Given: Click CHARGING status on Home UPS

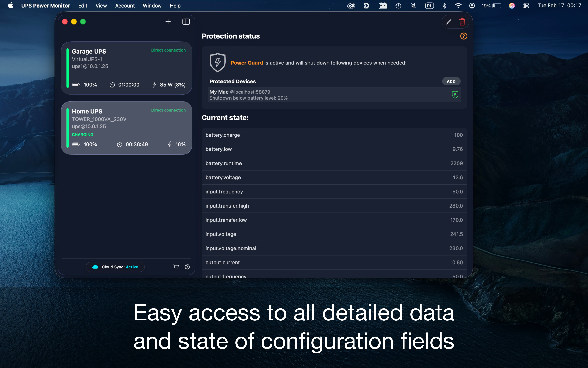Looking at the screenshot, I should [83, 135].
